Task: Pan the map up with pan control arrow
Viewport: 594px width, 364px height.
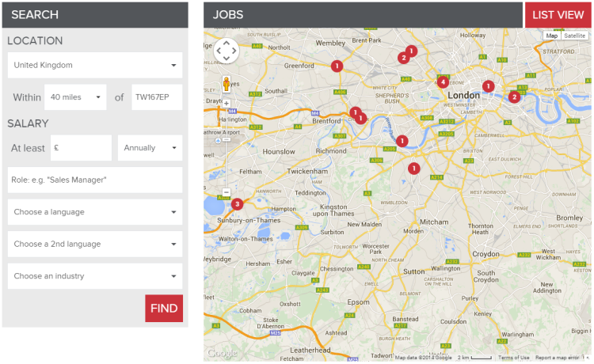Action: coord(227,43)
